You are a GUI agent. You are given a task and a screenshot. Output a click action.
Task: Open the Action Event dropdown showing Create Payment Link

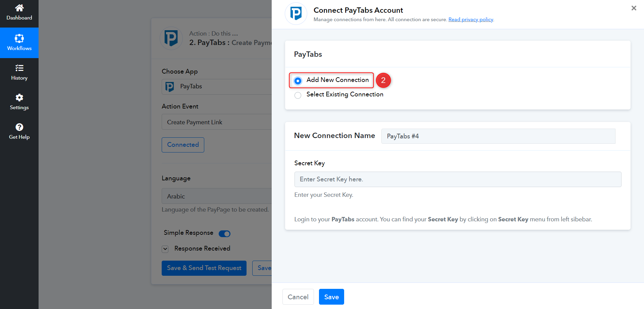click(217, 122)
